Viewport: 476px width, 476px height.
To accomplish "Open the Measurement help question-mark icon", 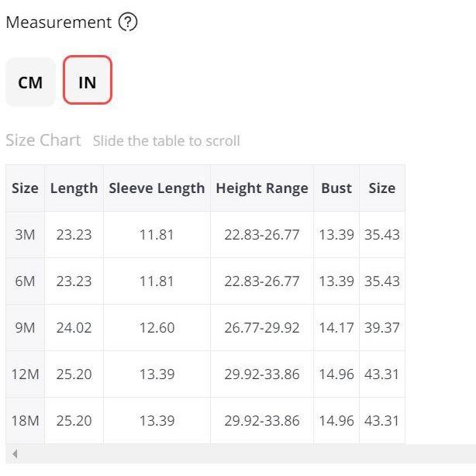I will pos(128,22).
